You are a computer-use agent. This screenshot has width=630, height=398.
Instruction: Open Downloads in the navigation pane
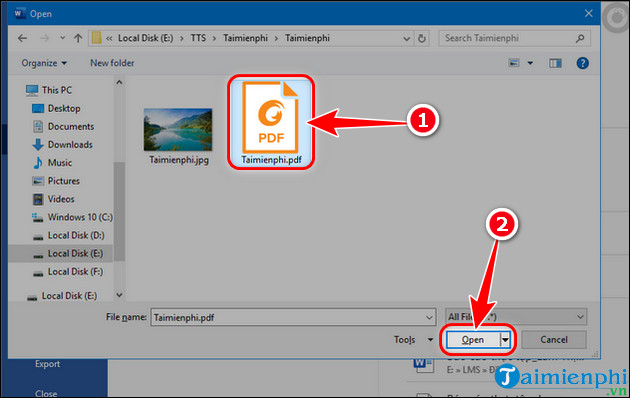[x=62, y=145]
